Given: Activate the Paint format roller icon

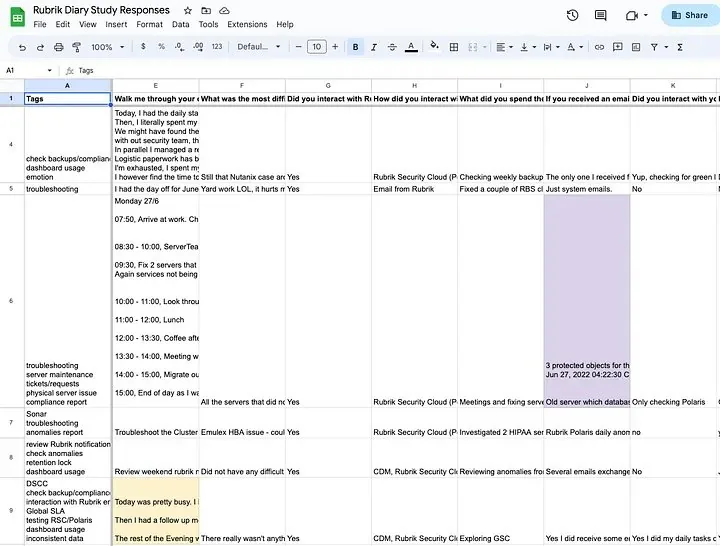Looking at the screenshot, I should (x=77, y=47).
